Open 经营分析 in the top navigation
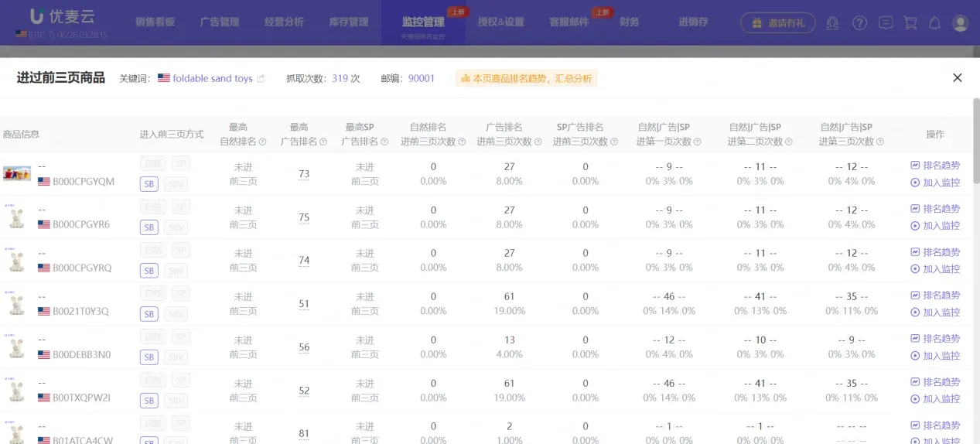This screenshot has width=980, height=444. [x=284, y=22]
